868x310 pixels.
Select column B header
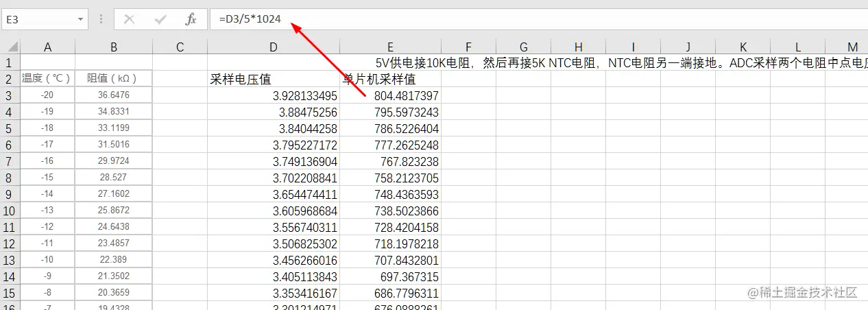(x=114, y=47)
